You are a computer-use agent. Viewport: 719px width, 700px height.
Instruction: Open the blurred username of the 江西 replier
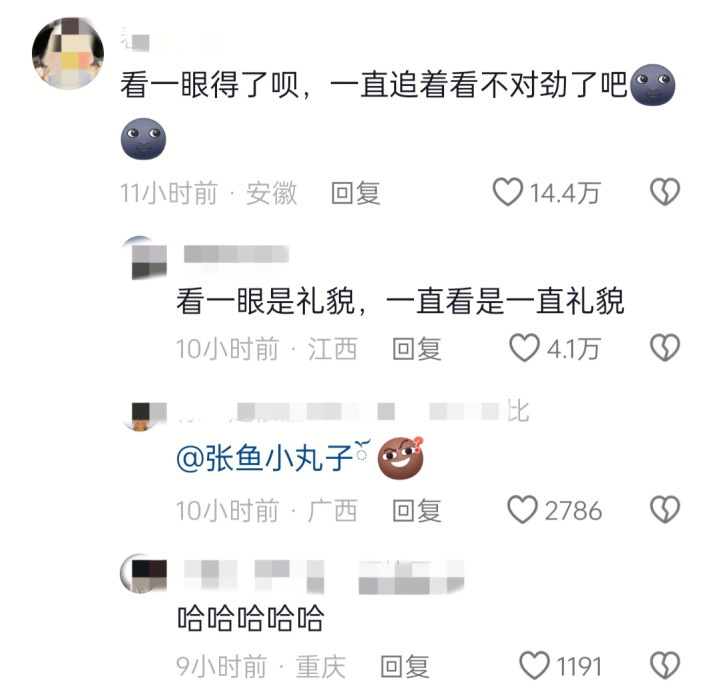click(x=236, y=254)
